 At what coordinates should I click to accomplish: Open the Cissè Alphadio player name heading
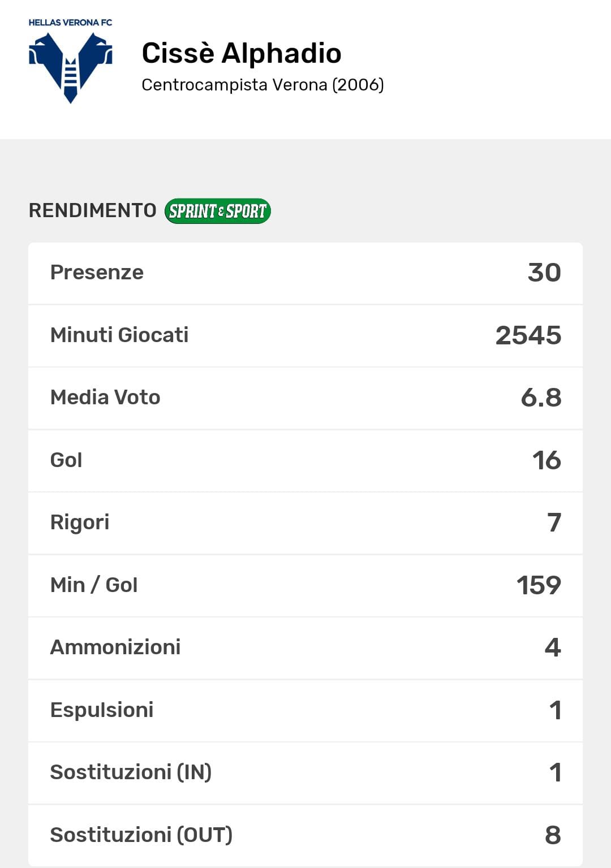[242, 53]
